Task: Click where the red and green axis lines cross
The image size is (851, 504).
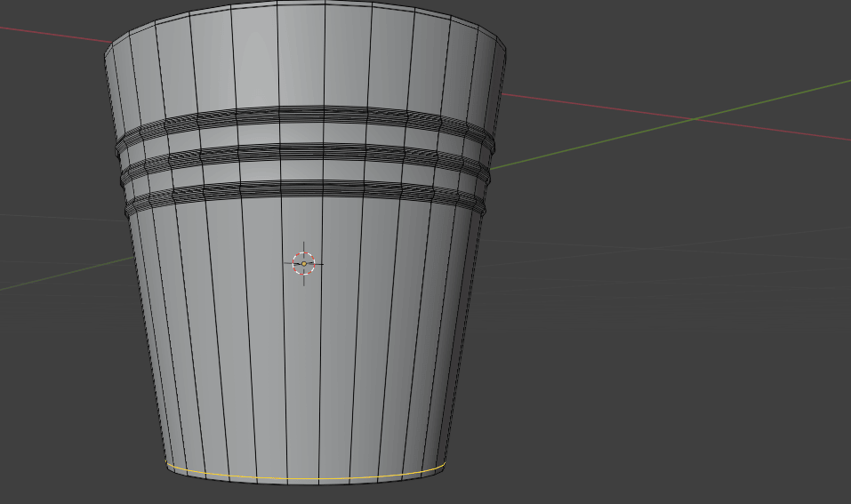Action: pyautogui.click(x=694, y=119)
